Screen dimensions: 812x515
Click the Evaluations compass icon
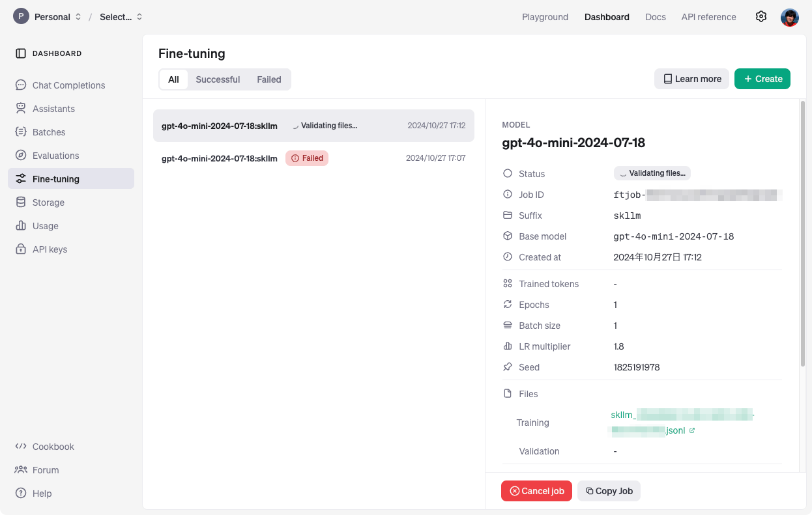pyautogui.click(x=21, y=156)
